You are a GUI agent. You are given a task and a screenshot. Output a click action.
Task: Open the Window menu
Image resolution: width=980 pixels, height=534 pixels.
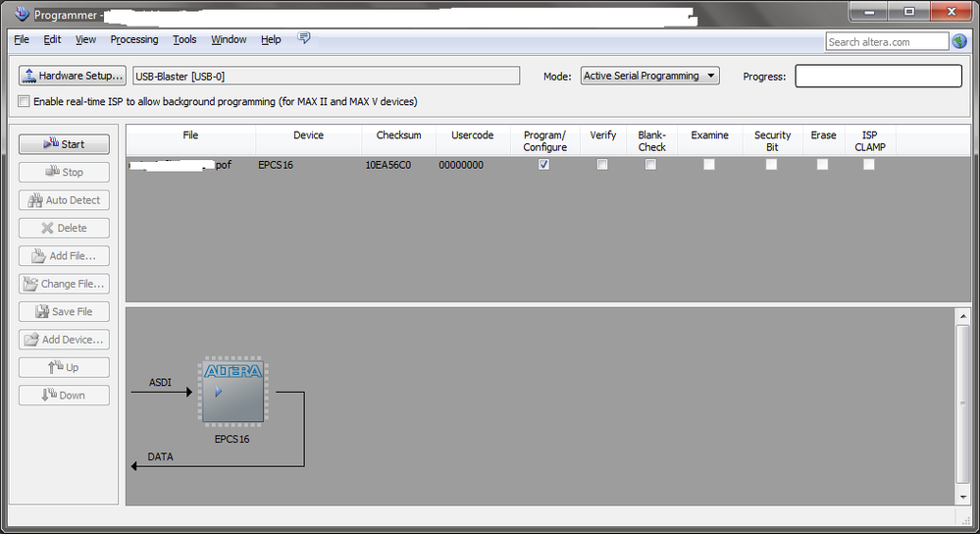(229, 39)
